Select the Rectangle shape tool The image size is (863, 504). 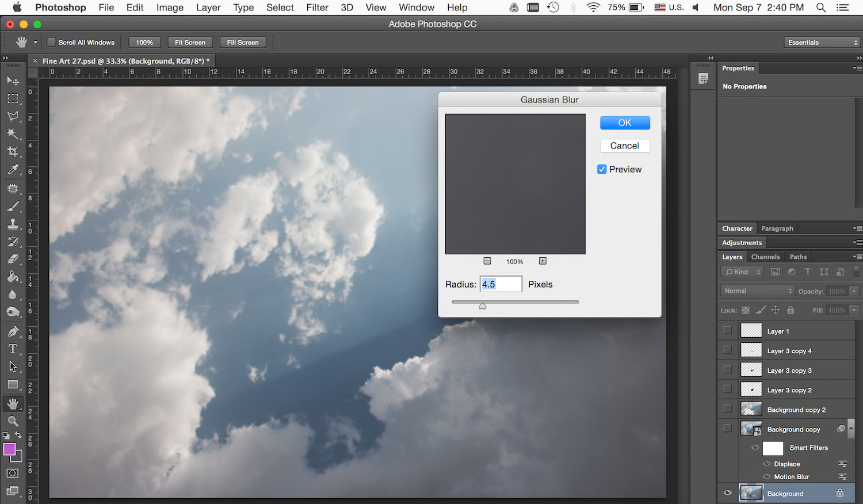(x=13, y=385)
